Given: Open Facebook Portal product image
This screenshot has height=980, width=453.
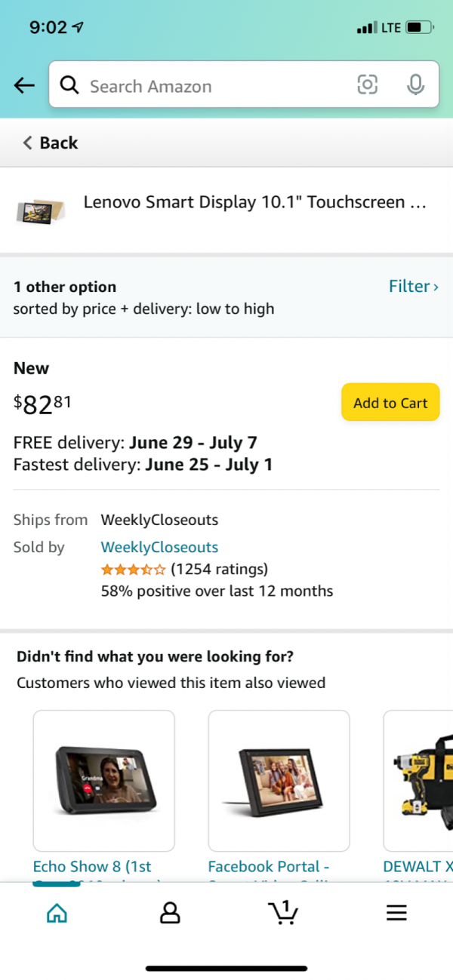Looking at the screenshot, I should point(279,781).
